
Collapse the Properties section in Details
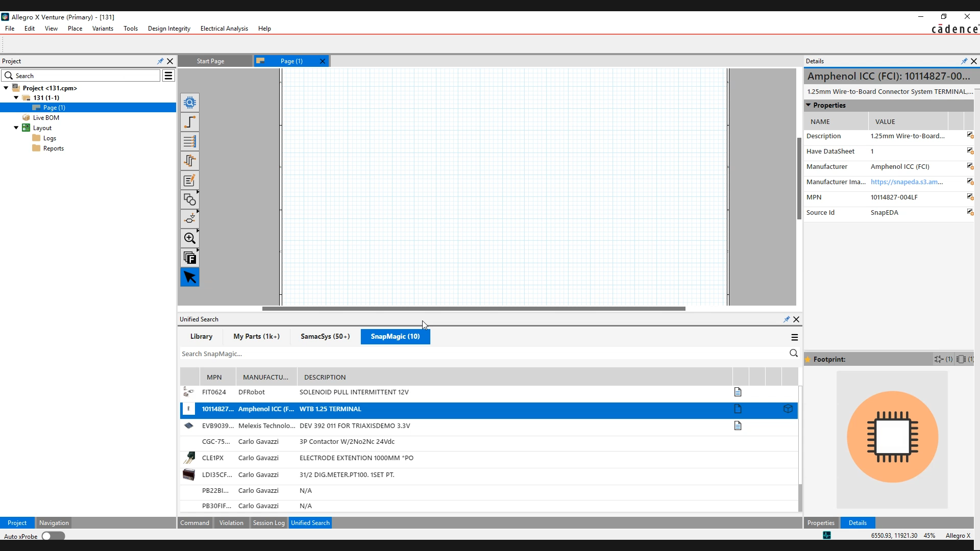(x=808, y=105)
